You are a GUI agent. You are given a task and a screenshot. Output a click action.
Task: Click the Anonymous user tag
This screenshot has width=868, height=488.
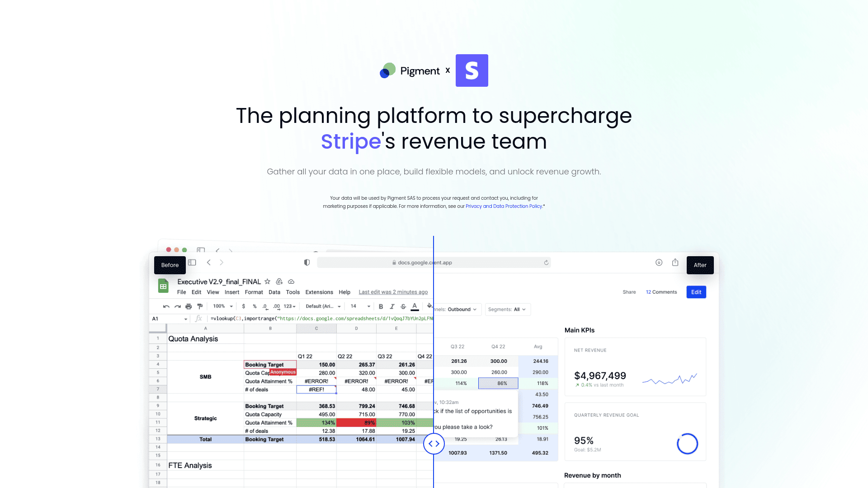click(x=283, y=372)
